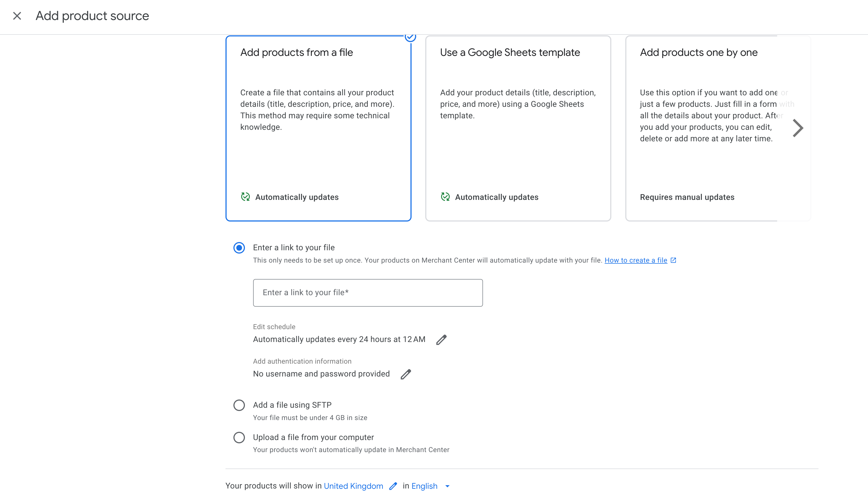Select Add a file using SFTP option
868x503 pixels.
point(239,405)
